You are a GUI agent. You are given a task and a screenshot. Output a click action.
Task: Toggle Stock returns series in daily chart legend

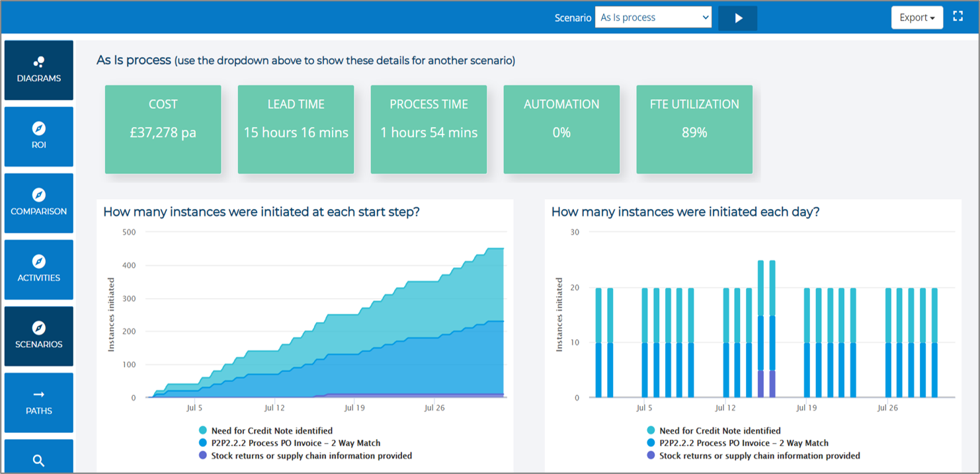[760, 455]
